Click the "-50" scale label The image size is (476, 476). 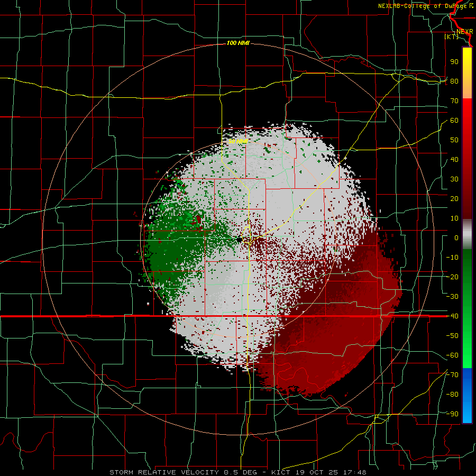(x=452, y=336)
